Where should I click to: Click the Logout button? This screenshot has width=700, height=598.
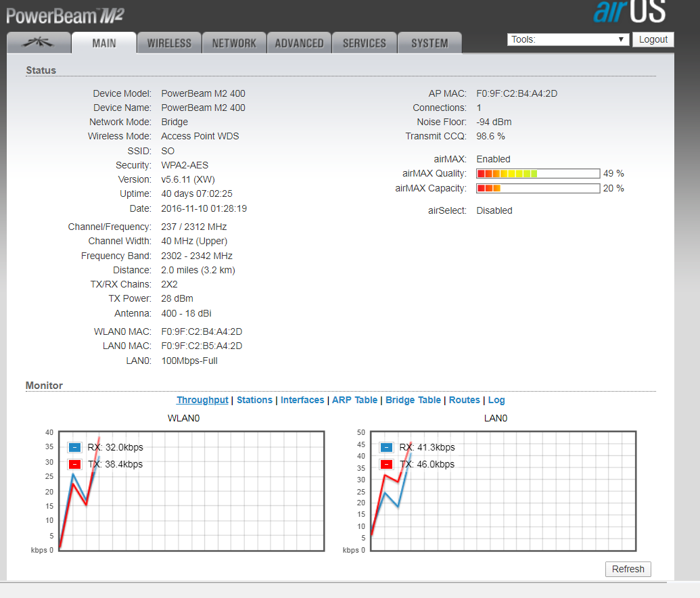coord(653,39)
